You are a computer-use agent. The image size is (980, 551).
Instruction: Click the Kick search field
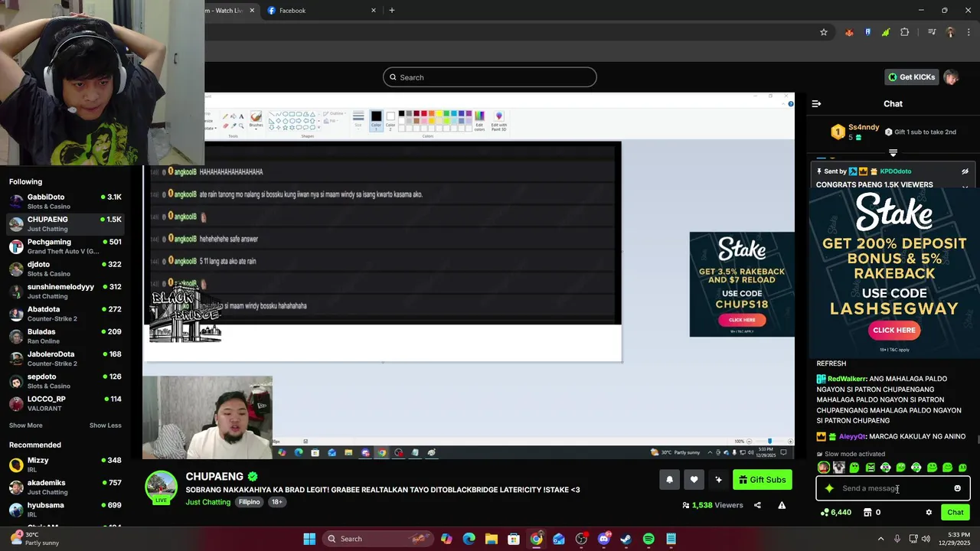point(490,77)
